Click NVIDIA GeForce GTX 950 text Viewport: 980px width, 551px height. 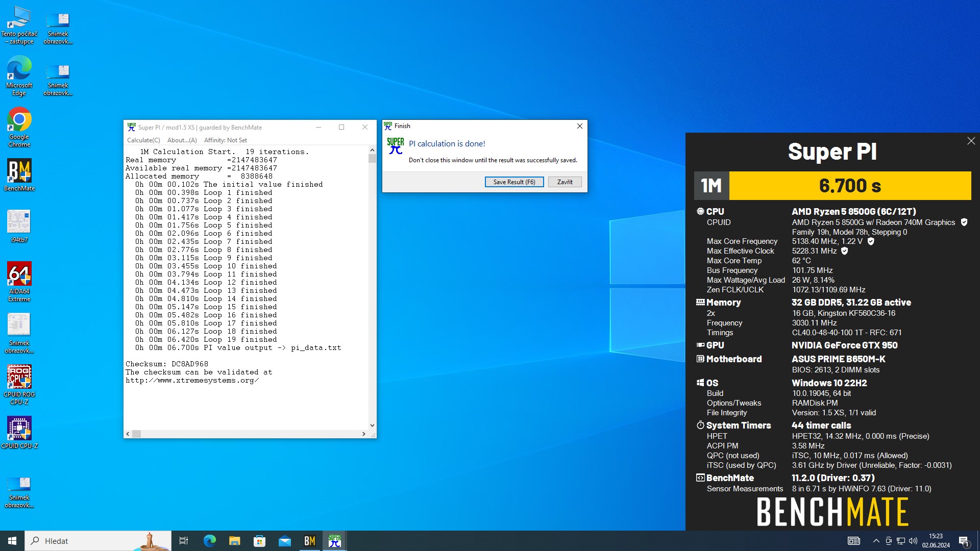845,345
